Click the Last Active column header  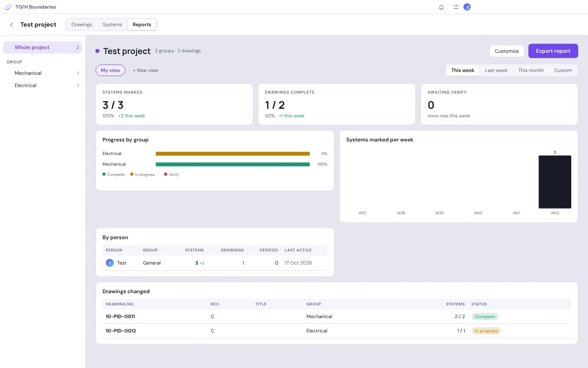(298, 250)
